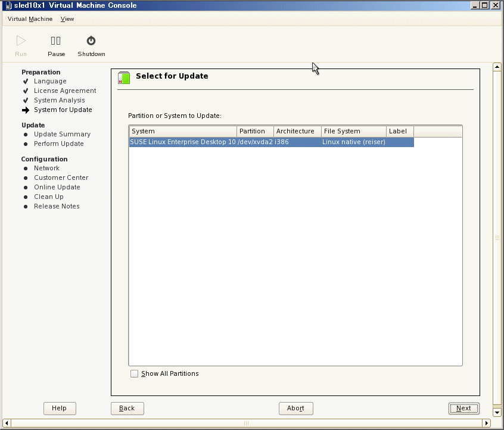504x430 pixels.
Task: Abort the update process
Action: tap(295, 408)
